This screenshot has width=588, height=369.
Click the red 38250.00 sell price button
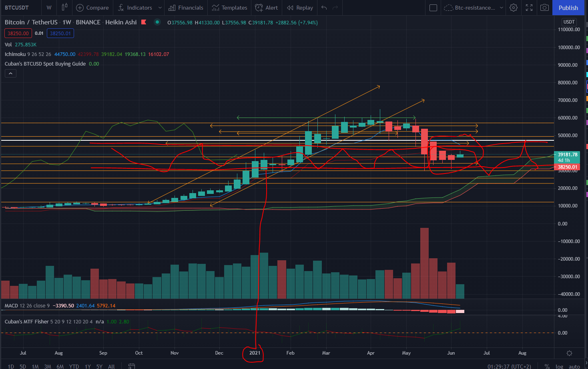pyautogui.click(x=18, y=33)
